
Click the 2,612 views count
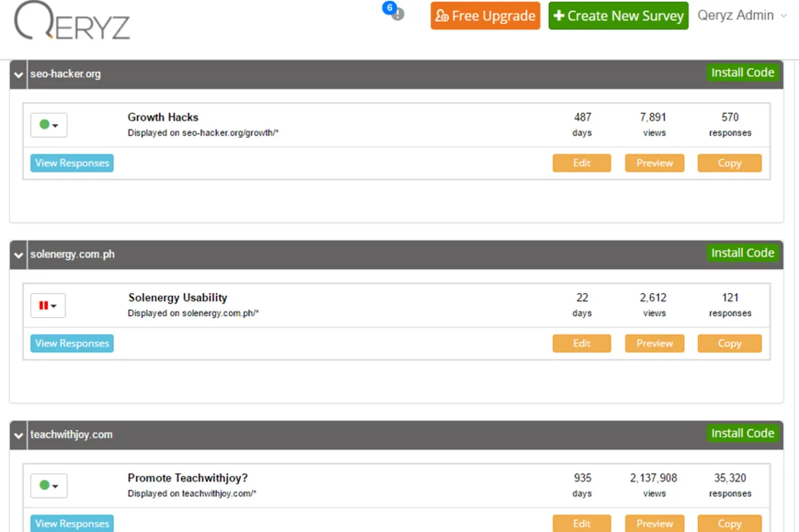click(653, 298)
